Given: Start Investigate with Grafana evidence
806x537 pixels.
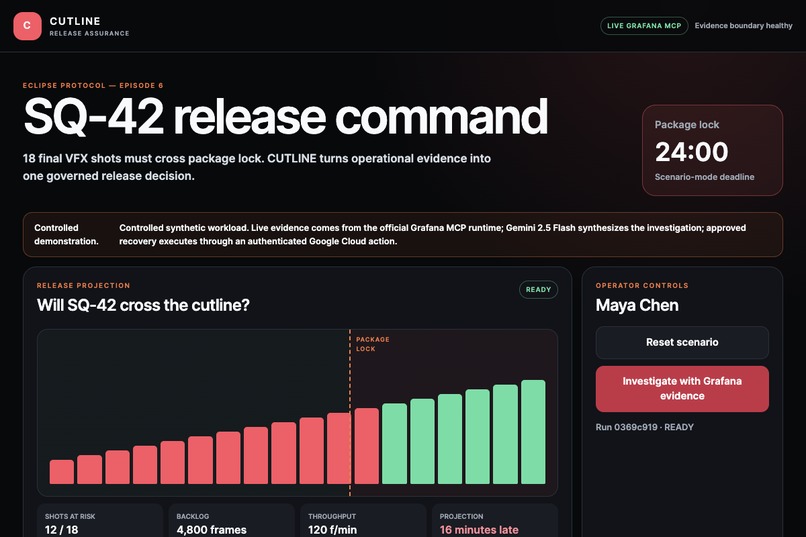Looking at the screenshot, I should pyautogui.click(x=682, y=388).
